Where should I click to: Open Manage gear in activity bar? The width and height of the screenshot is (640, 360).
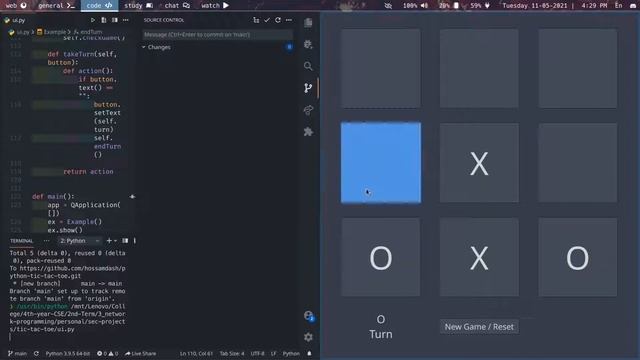[x=308, y=337]
